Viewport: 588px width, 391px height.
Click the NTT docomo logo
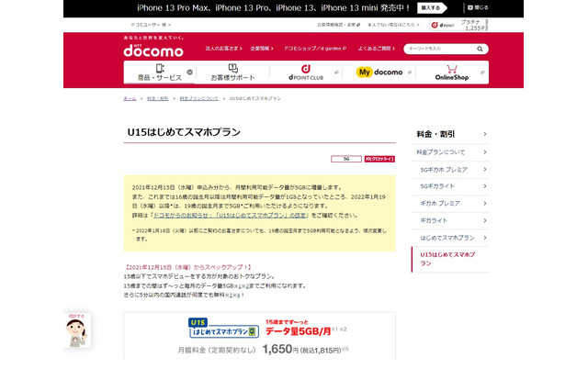pos(153,50)
